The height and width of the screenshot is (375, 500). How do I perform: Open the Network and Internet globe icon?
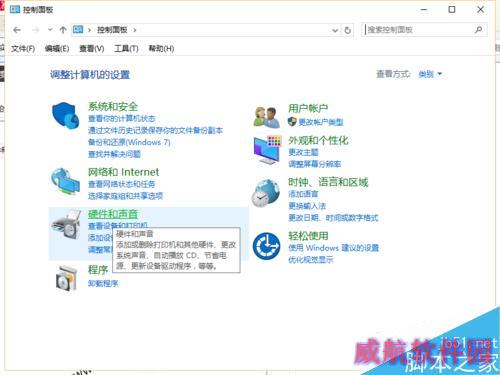coord(65,181)
